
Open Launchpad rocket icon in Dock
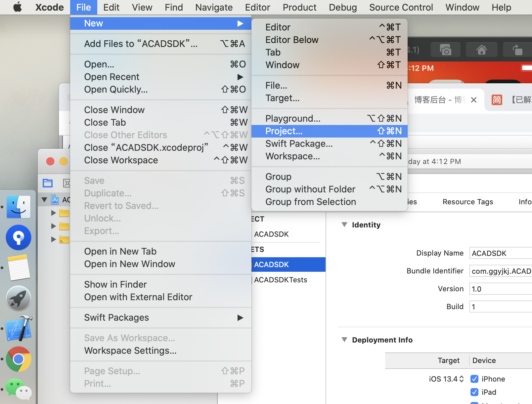(x=19, y=299)
